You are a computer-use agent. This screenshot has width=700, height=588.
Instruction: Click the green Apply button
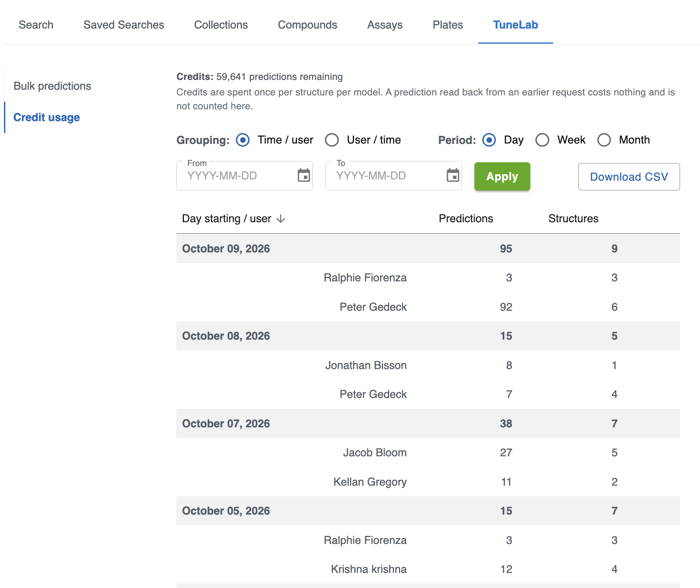(x=502, y=177)
